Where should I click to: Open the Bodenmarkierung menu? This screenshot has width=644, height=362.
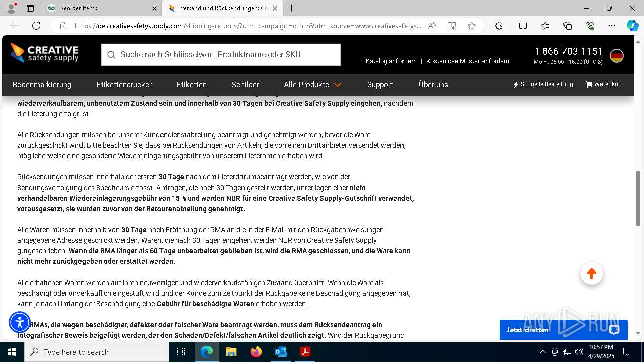[x=42, y=85]
